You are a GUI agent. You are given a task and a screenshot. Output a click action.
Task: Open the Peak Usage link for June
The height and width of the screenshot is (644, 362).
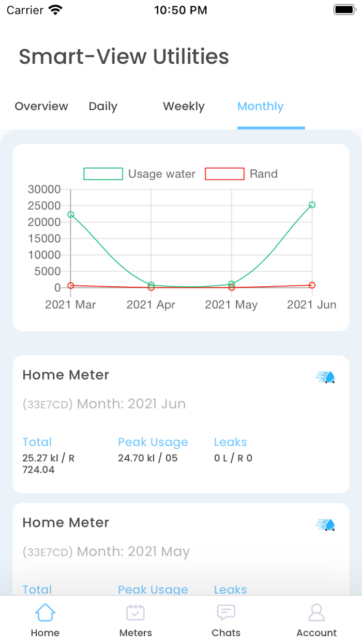pyautogui.click(x=153, y=442)
